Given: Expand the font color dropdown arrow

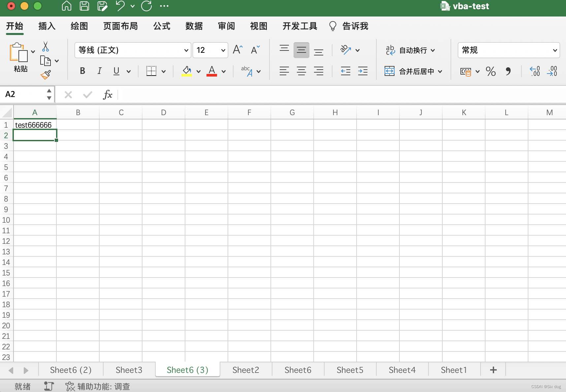Looking at the screenshot, I should pyautogui.click(x=224, y=71).
